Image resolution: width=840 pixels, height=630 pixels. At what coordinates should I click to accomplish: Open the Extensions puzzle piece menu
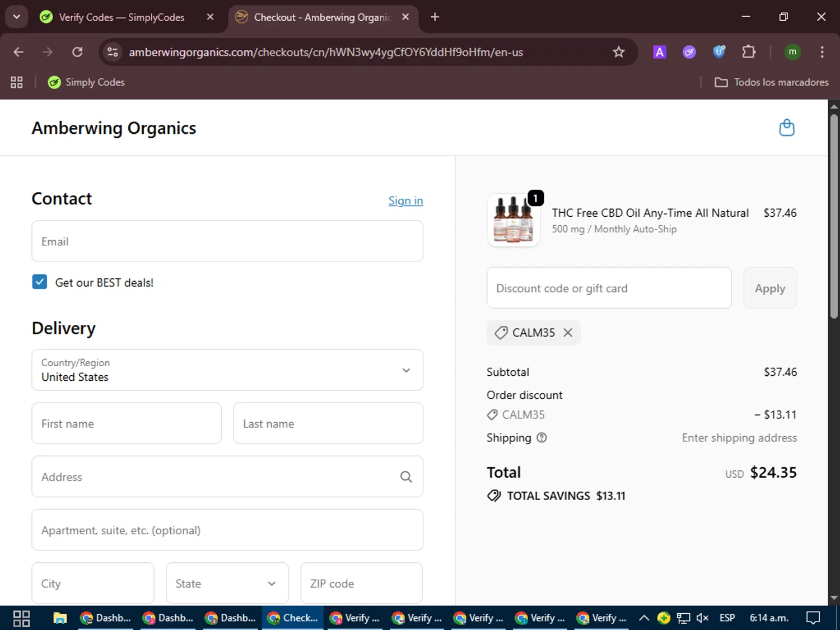[749, 52]
